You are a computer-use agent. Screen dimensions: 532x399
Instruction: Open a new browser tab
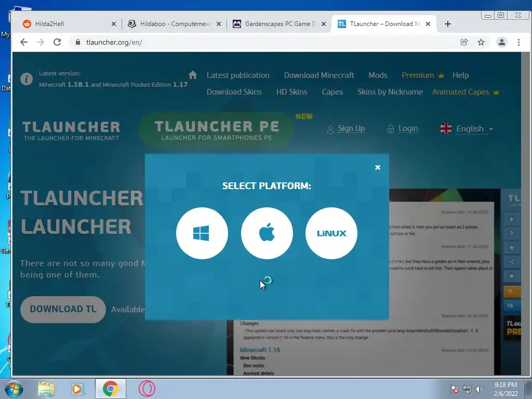447,24
